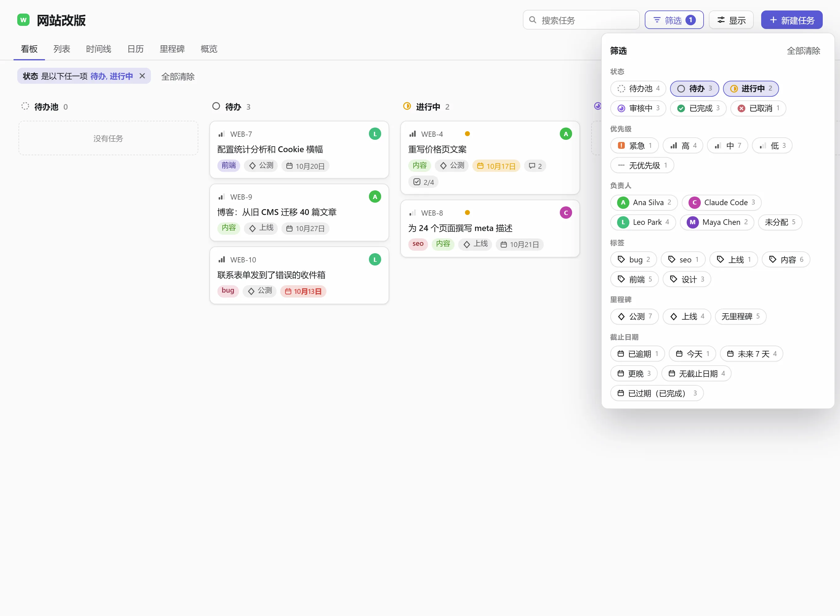This screenshot has height=616, width=840.
Task: Toggle the 设计 tag filter chip
Action: click(686, 279)
